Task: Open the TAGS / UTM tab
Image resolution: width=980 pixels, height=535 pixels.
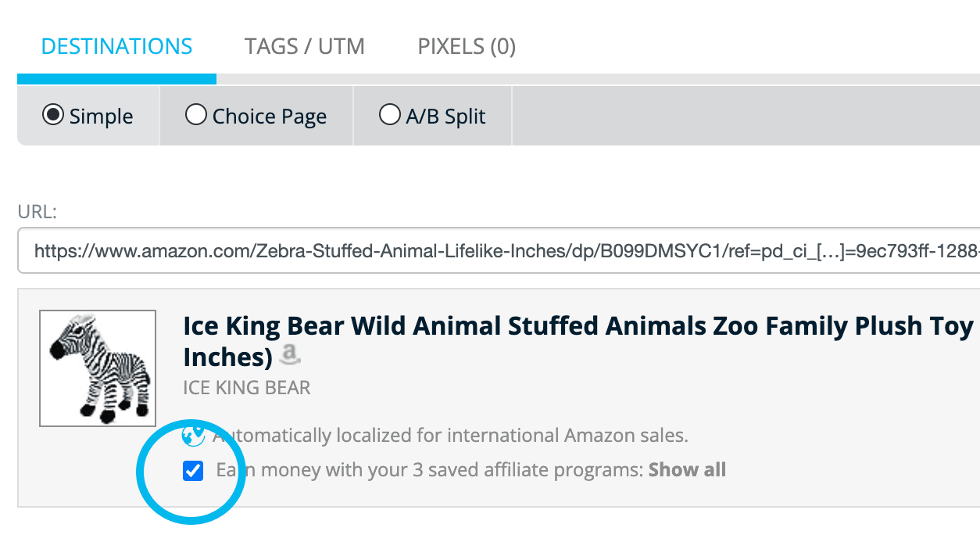Action: pos(305,47)
